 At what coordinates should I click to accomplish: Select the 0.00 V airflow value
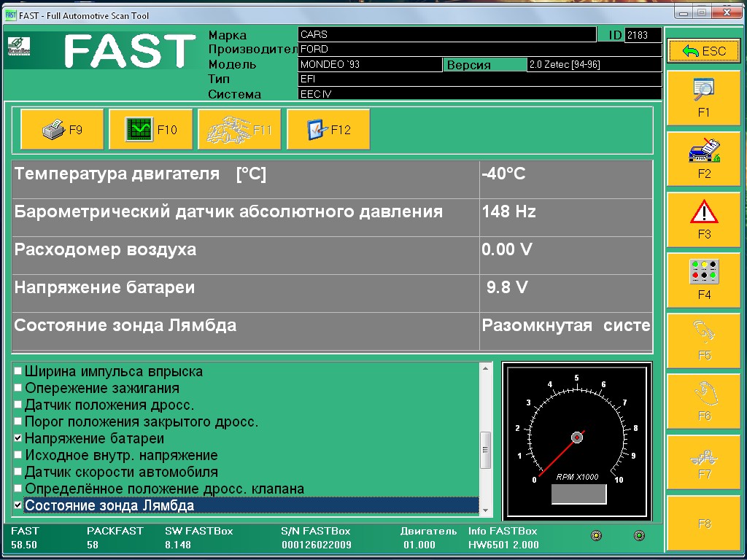(507, 249)
